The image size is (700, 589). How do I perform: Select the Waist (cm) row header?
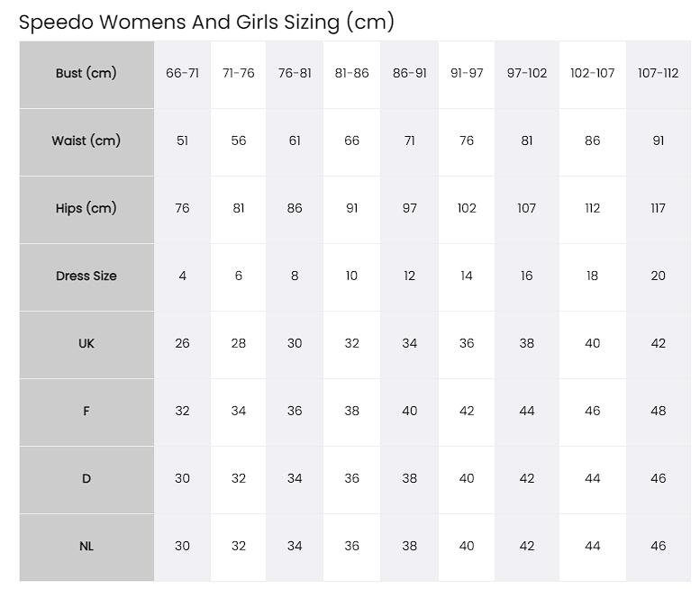(x=86, y=142)
